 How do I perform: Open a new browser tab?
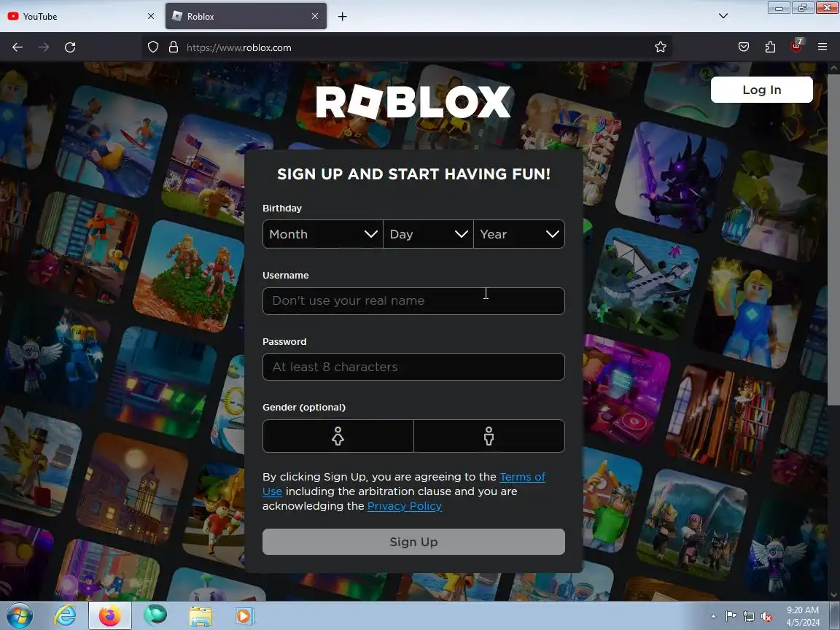[x=342, y=17]
